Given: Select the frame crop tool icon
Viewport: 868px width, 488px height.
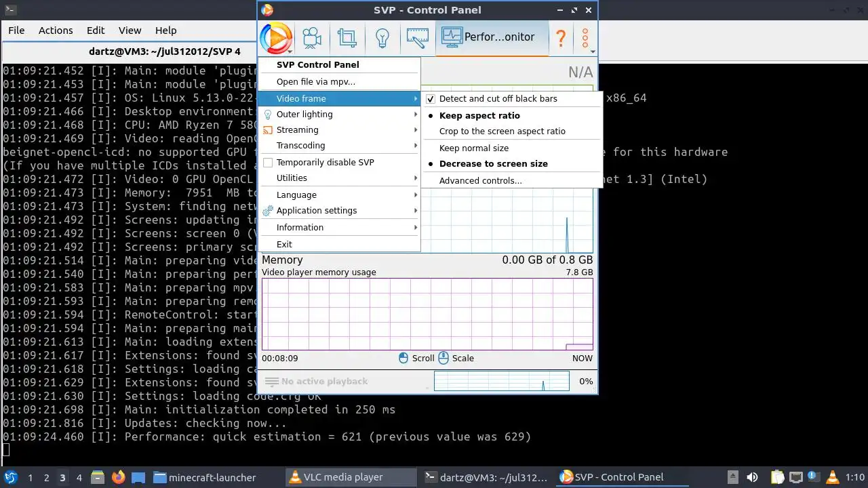Looking at the screenshot, I should pos(347,37).
